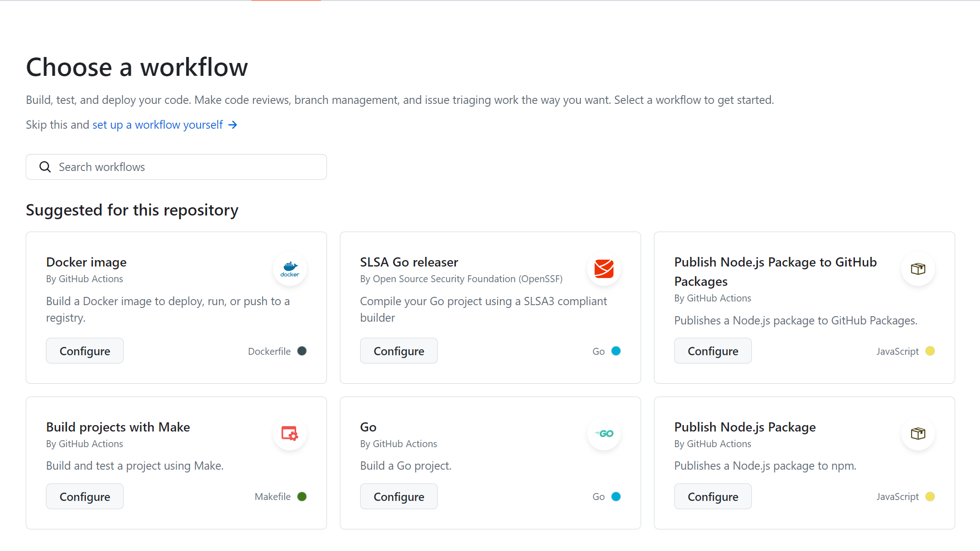Click the arrow icon after the skip link
This screenshot has width=980, height=551.
click(x=233, y=125)
